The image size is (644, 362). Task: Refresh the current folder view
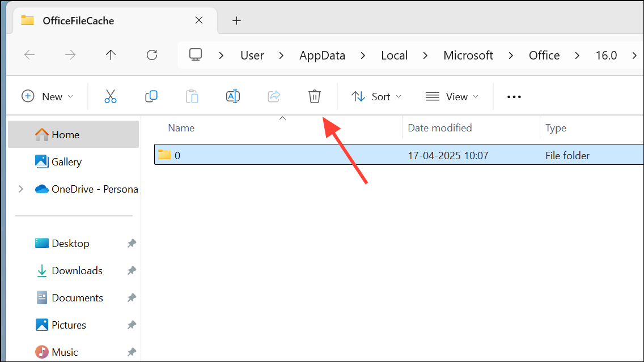[151, 55]
